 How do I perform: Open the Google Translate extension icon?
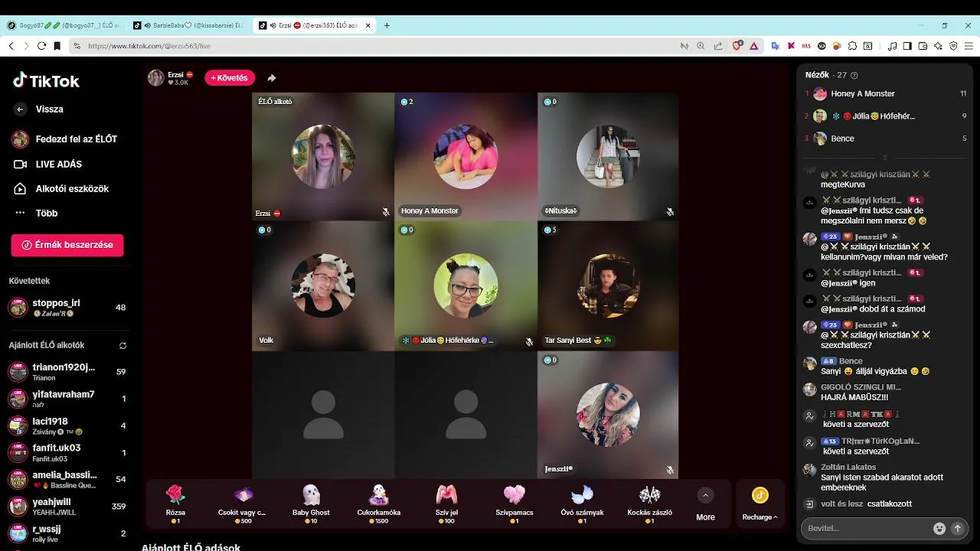775,46
